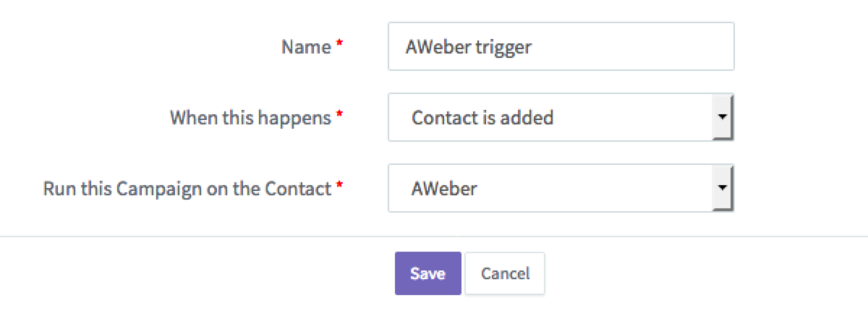Click the 'When this happens' label

point(250,118)
